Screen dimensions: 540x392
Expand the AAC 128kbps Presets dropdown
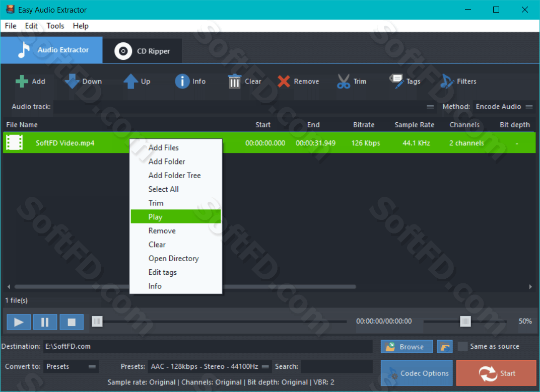pos(210,366)
